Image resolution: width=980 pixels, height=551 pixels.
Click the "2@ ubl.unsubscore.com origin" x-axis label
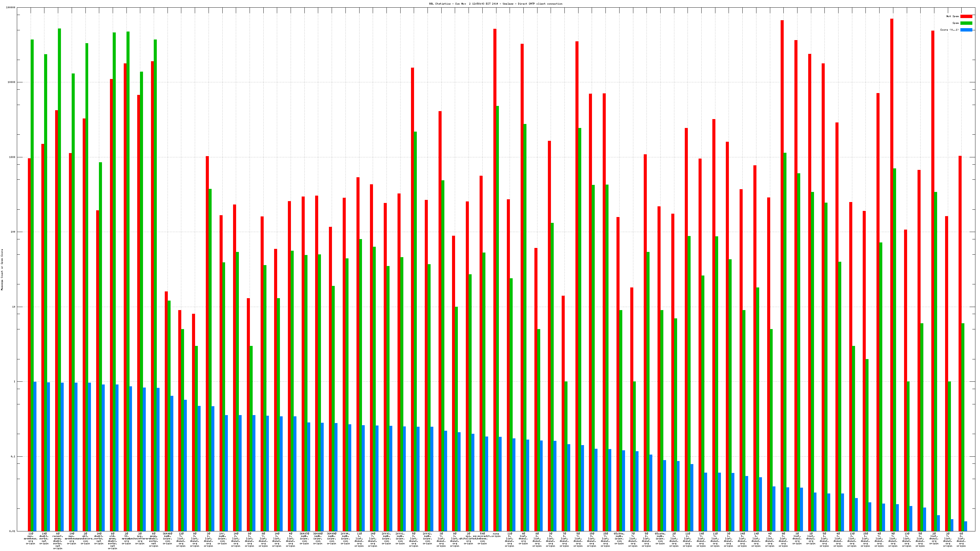[x=85, y=538]
